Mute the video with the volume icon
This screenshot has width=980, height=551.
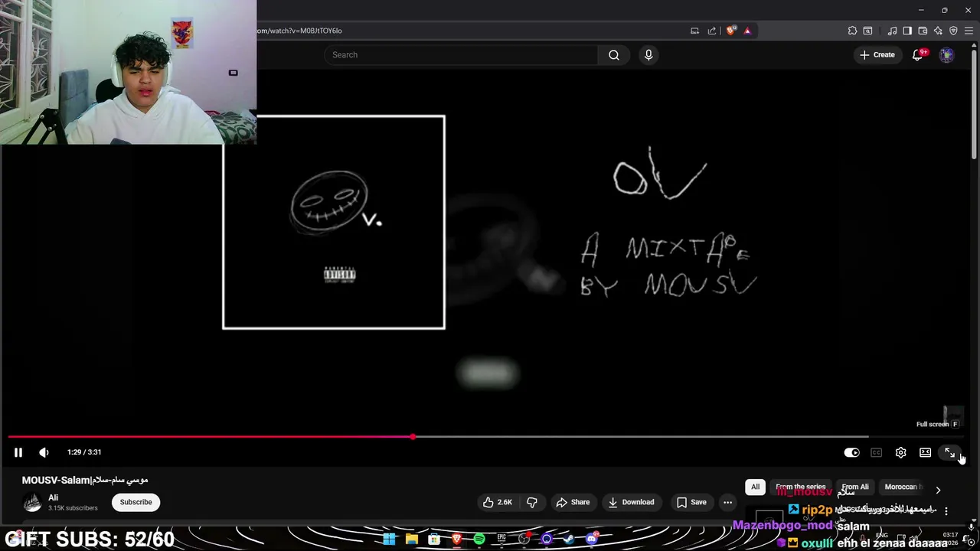pyautogui.click(x=44, y=452)
